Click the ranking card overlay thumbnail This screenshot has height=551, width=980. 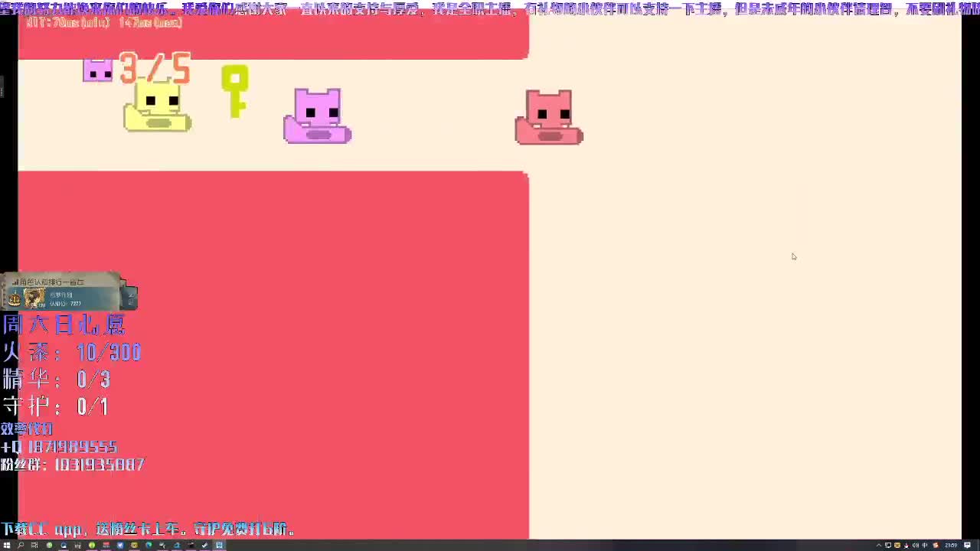tap(69, 292)
